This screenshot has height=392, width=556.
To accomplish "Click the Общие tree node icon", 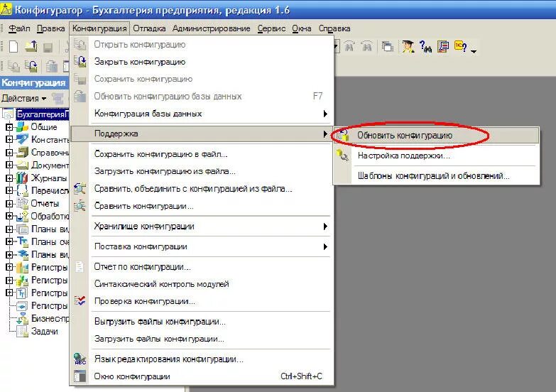I will (x=23, y=126).
